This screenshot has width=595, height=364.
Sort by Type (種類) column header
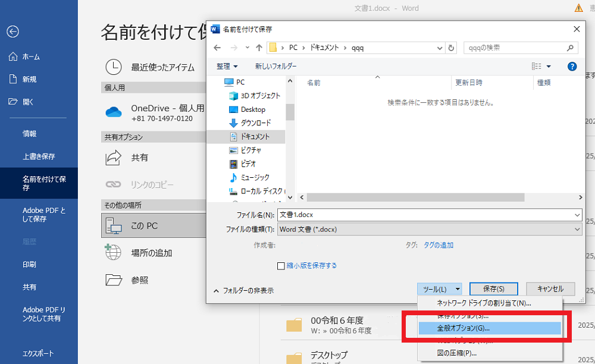click(544, 83)
